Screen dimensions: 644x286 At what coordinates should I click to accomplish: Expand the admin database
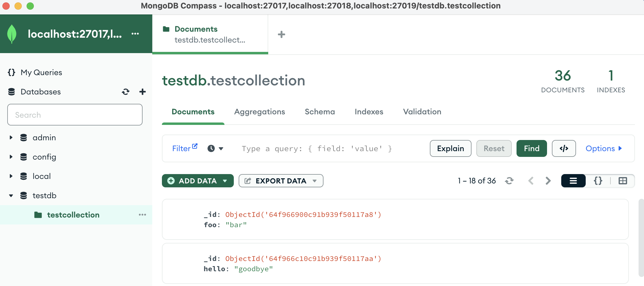point(11,138)
